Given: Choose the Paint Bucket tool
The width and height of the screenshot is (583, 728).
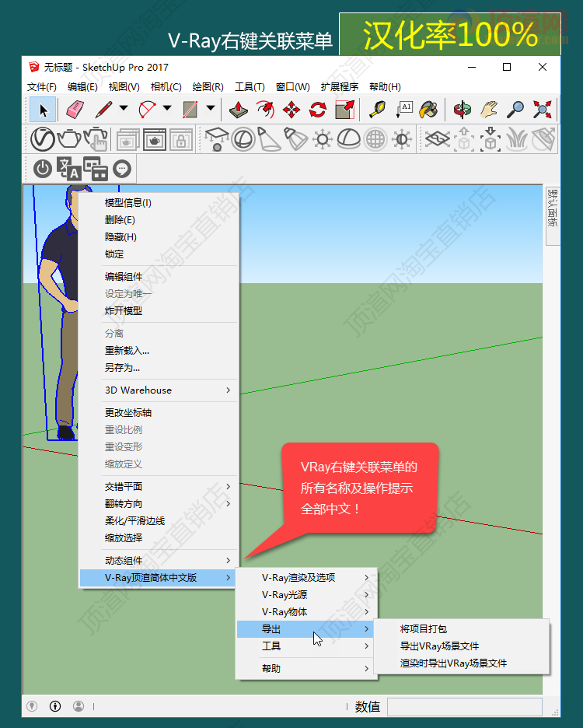Looking at the screenshot, I should pos(428,110).
